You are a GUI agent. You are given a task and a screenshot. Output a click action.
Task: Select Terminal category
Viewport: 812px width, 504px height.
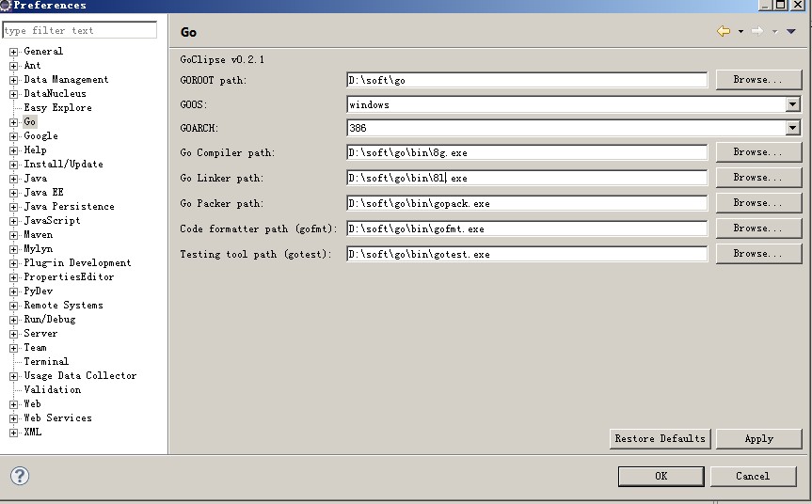pos(46,362)
